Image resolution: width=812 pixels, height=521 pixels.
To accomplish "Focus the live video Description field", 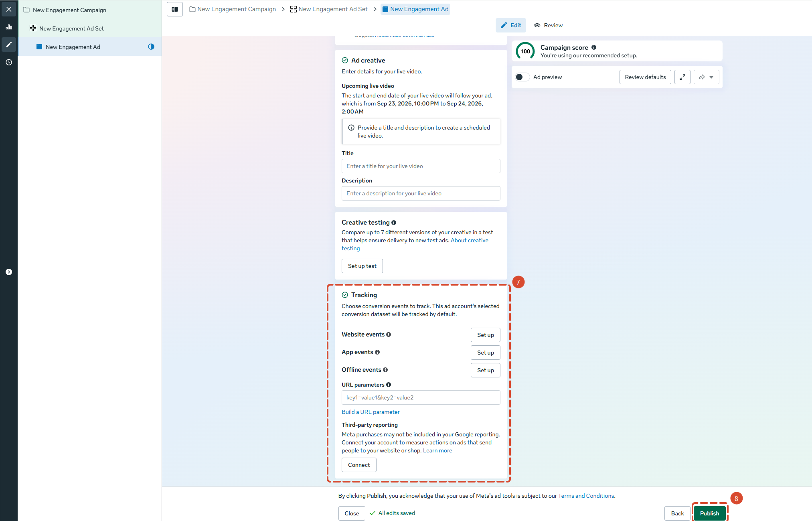I will tap(421, 193).
